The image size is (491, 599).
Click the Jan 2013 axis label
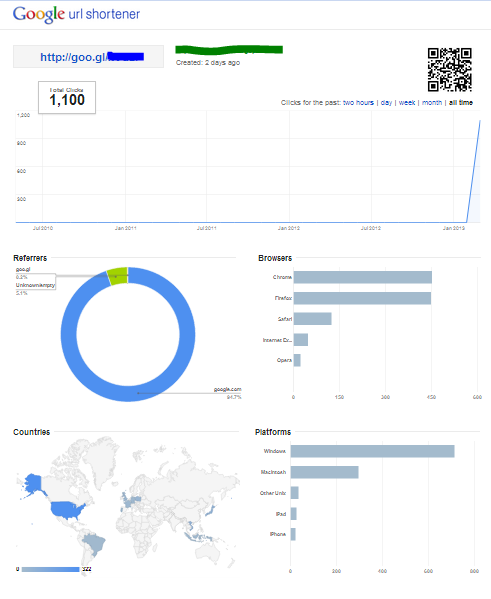click(454, 228)
